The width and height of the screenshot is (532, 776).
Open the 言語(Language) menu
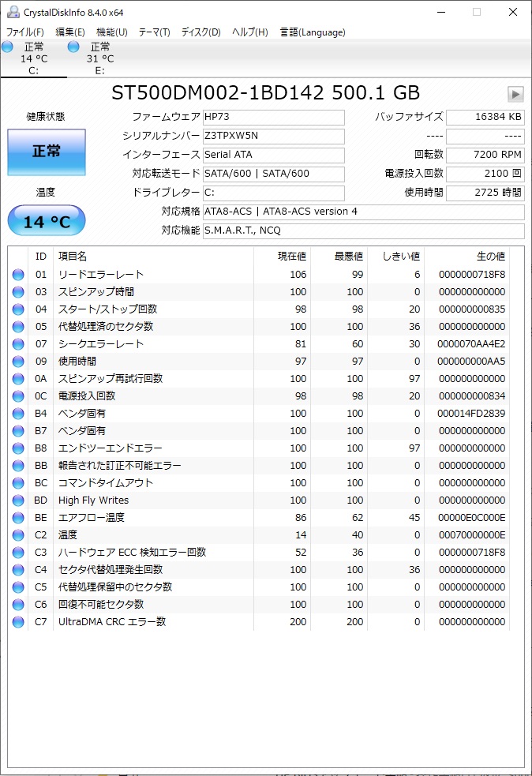313,32
